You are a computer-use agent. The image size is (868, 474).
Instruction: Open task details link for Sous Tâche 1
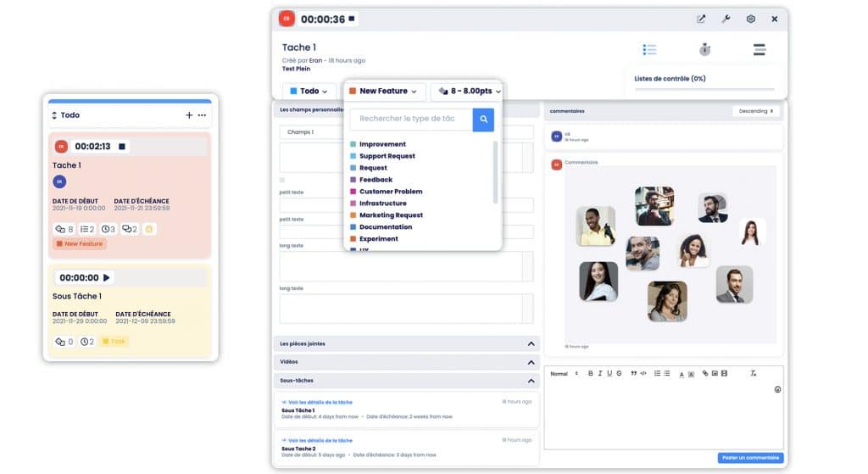click(x=317, y=403)
